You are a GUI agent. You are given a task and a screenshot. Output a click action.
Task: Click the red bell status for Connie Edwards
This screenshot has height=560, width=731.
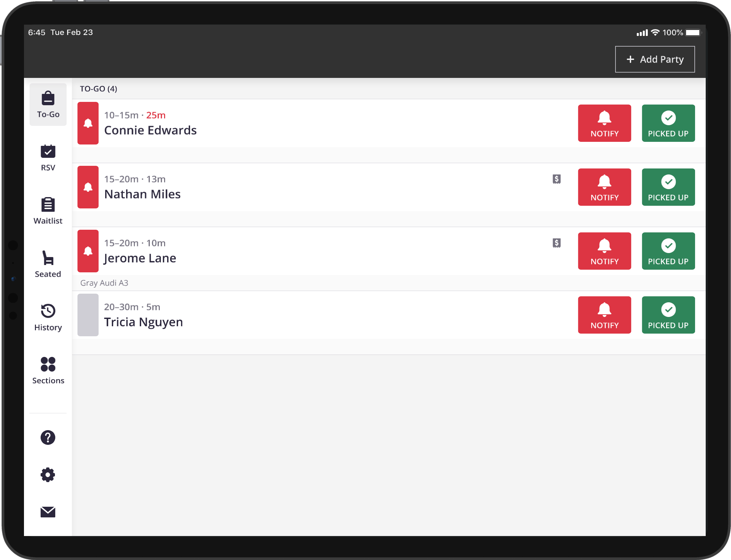pos(88,123)
